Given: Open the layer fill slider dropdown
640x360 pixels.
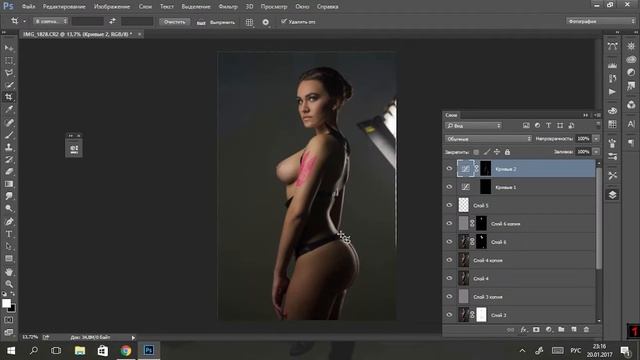Looking at the screenshot, I should click(x=596, y=152).
